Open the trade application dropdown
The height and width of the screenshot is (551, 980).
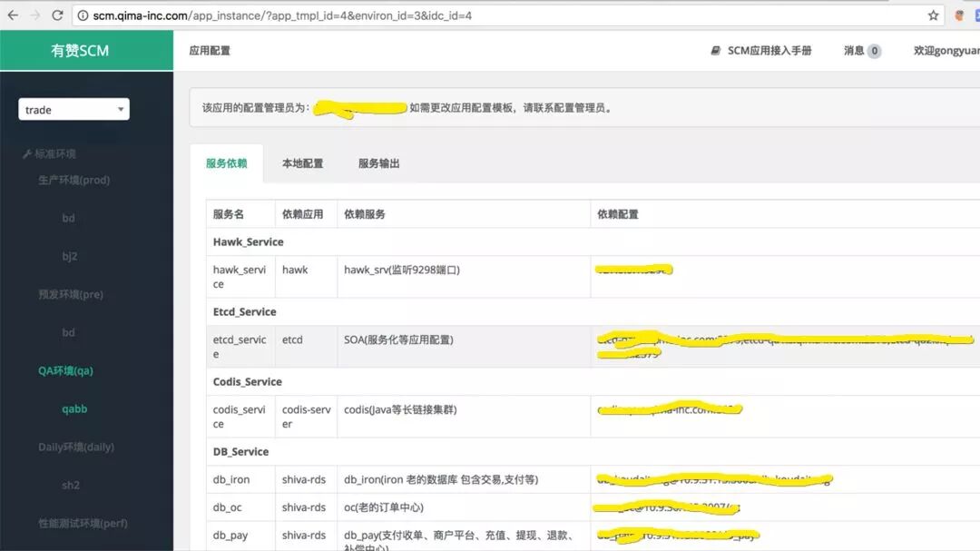tap(73, 110)
